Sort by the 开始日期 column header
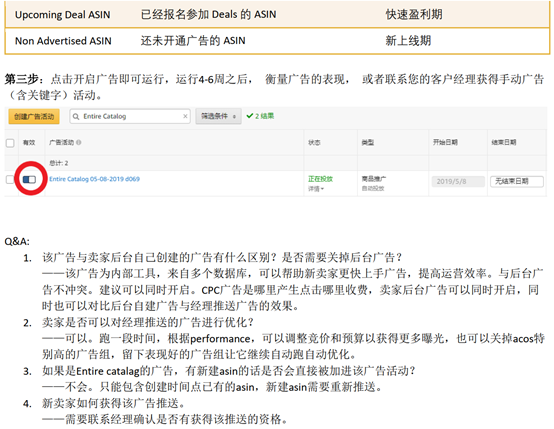The width and height of the screenshot is (554, 429). pyautogui.click(x=445, y=142)
